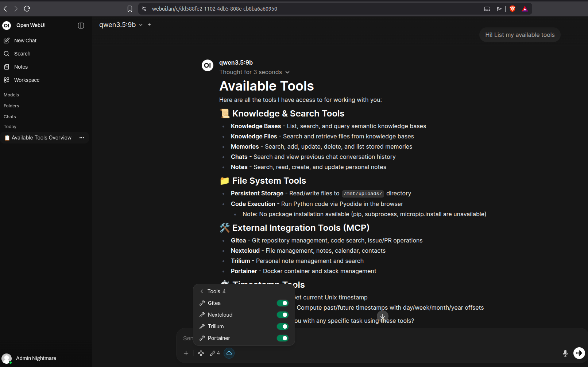588x367 pixels.
Task: Open the Workspace icon in the sidebar
Action: coord(7,80)
